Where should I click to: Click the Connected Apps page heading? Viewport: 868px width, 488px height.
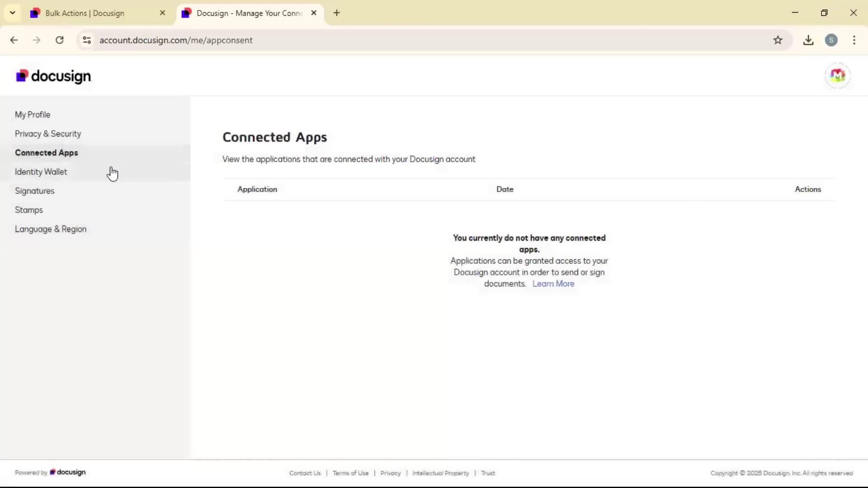point(275,137)
